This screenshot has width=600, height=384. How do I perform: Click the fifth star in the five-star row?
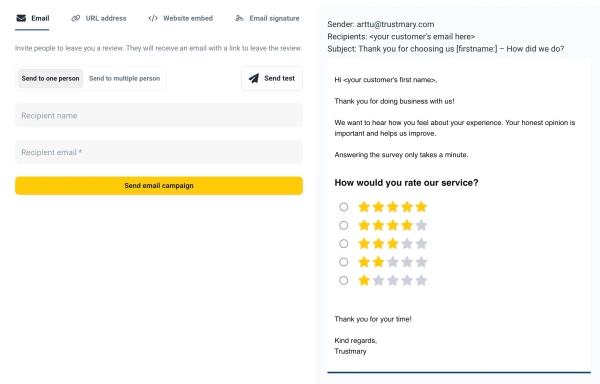pos(421,207)
